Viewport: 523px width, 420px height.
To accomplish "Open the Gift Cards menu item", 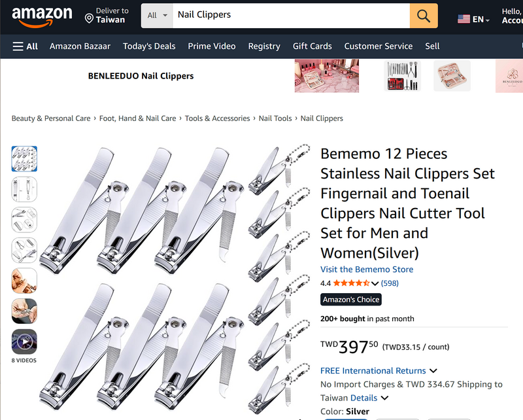I will click(x=312, y=46).
